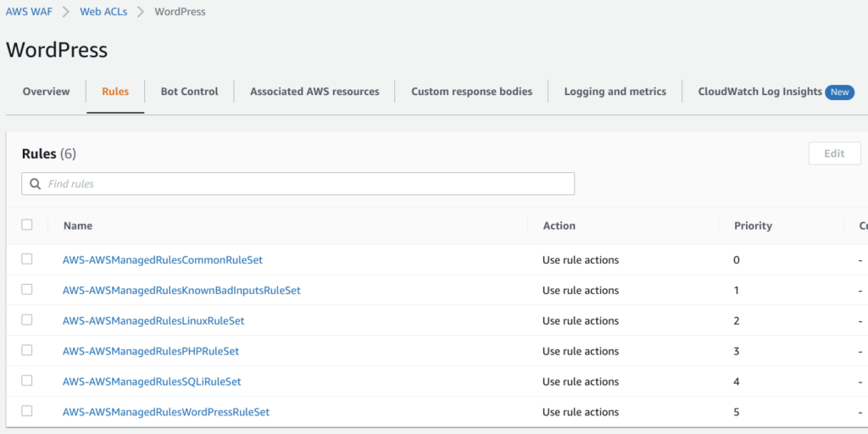This screenshot has width=868, height=434.
Task: Open AWS-AWSManagedRulesLinuxRuleSet rule link
Action: coord(153,321)
